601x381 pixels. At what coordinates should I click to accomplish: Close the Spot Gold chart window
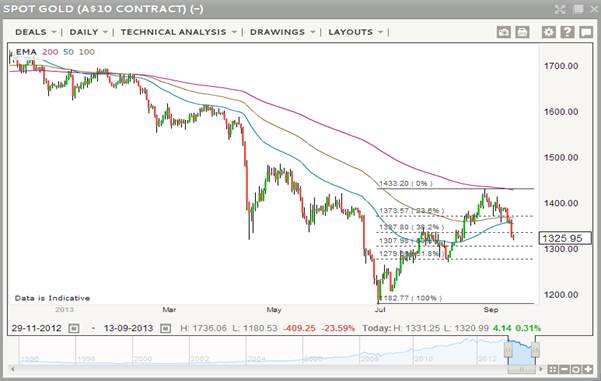595,9
